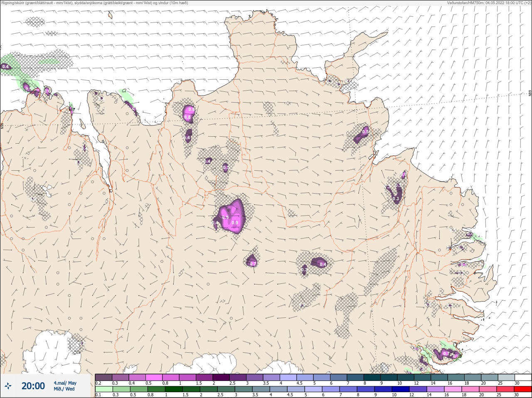Click the 'N99' label on the map's right edge
532x398 pixels.
tap(530, 94)
